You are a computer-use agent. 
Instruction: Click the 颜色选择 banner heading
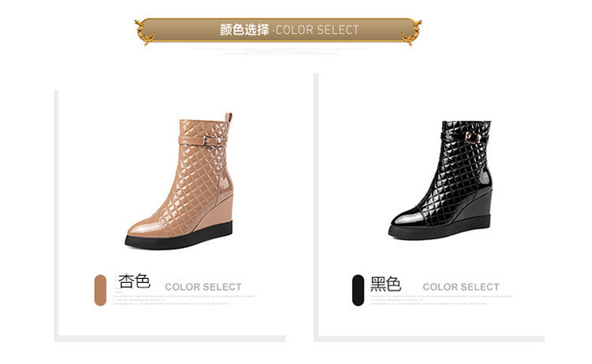[x=245, y=29]
